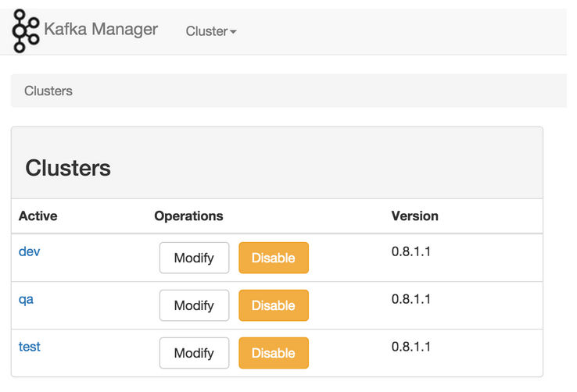This screenshot has height=392, width=577.
Task: Disable the dev cluster
Action: (x=274, y=258)
